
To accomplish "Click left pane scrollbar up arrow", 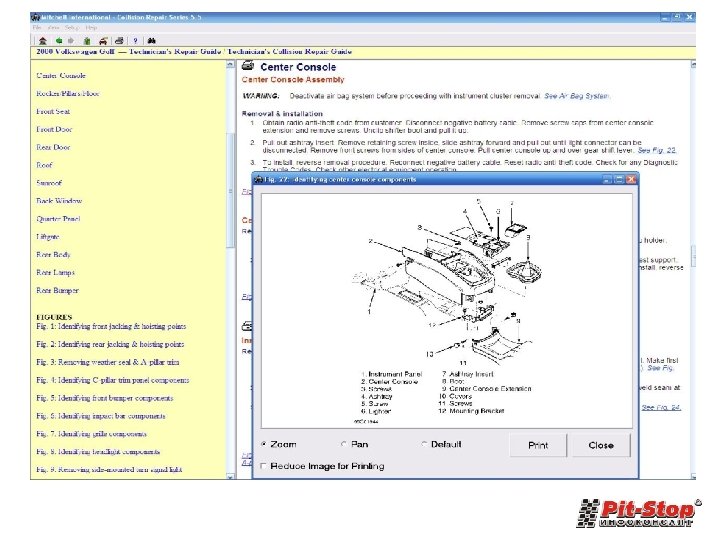I will click(x=231, y=65).
